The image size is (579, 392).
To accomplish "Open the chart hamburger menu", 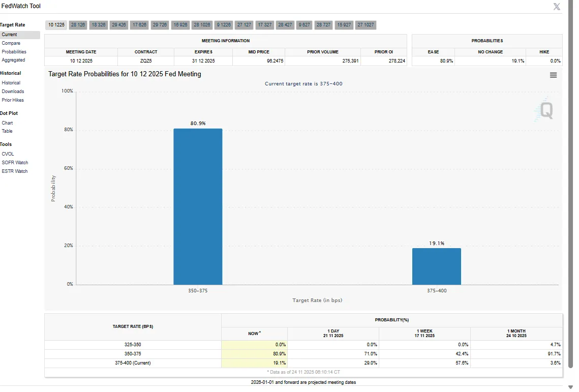I will [553, 75].
